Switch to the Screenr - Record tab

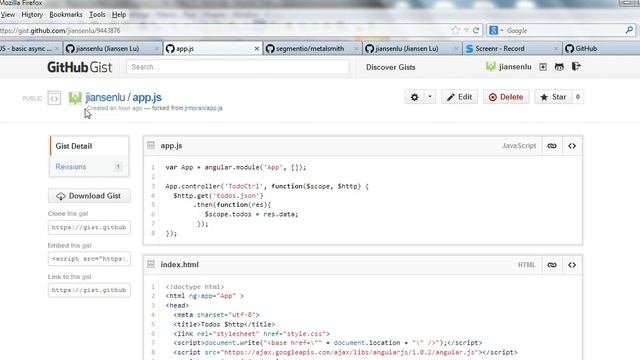tap(512, 49)
